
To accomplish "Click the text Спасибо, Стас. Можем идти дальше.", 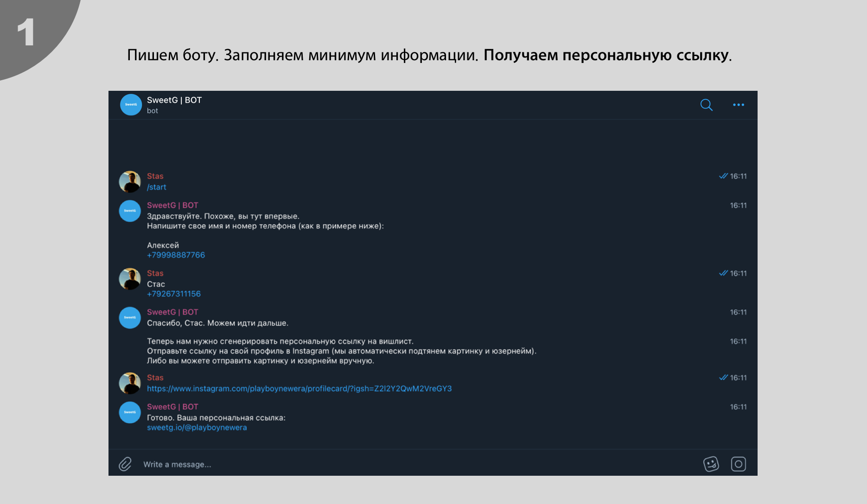I will (217, 323).
